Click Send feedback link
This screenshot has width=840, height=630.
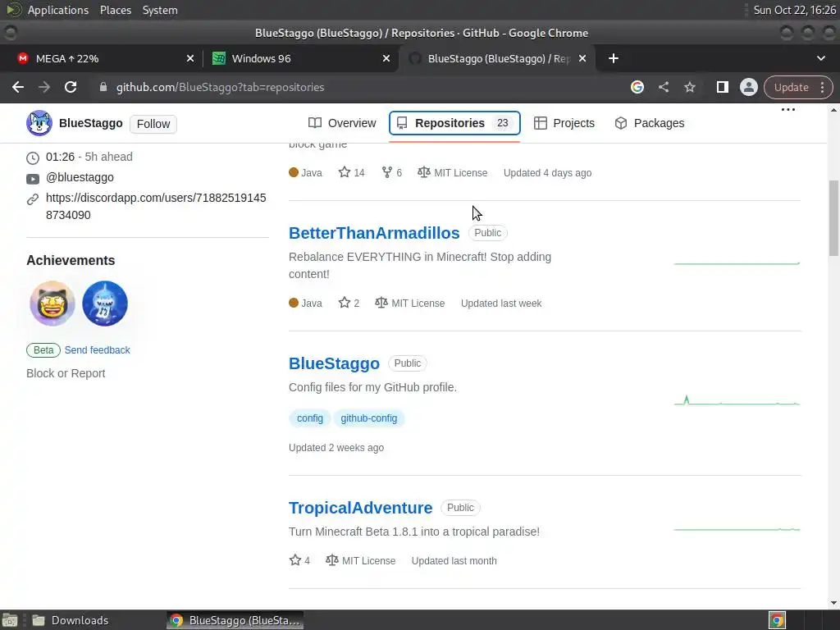tap(97, 350)
